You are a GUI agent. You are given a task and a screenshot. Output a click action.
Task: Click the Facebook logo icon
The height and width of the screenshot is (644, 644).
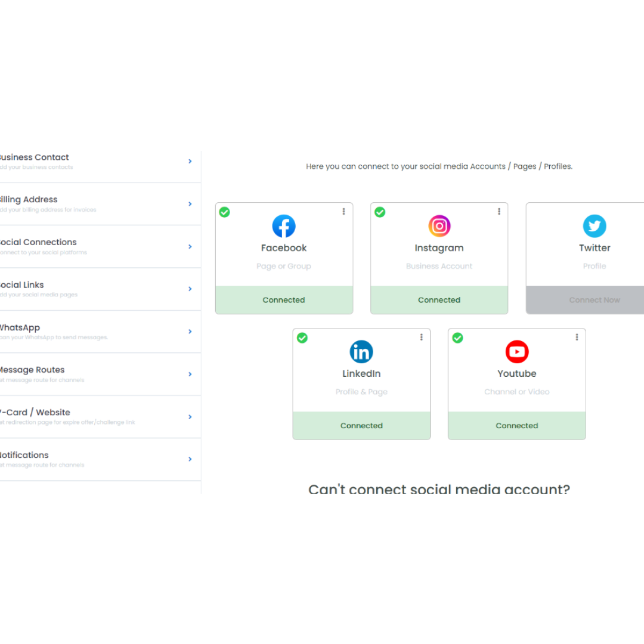click(284, 226)
